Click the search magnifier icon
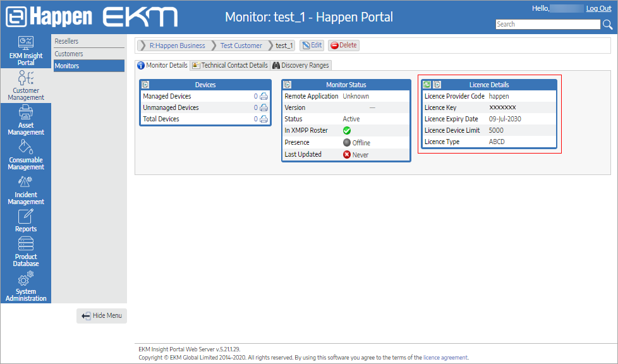The width and height of the screenshot is (618, 364). tap(607, 25)
